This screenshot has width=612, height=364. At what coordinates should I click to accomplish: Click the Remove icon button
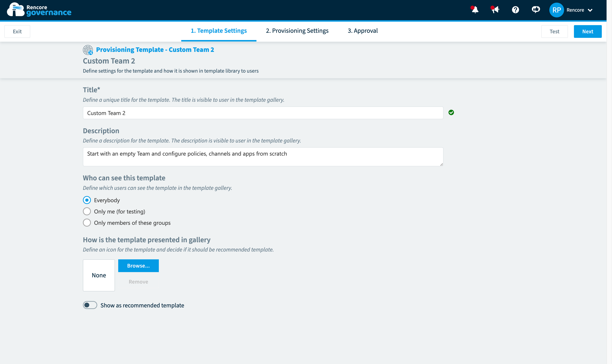(138, 282)
